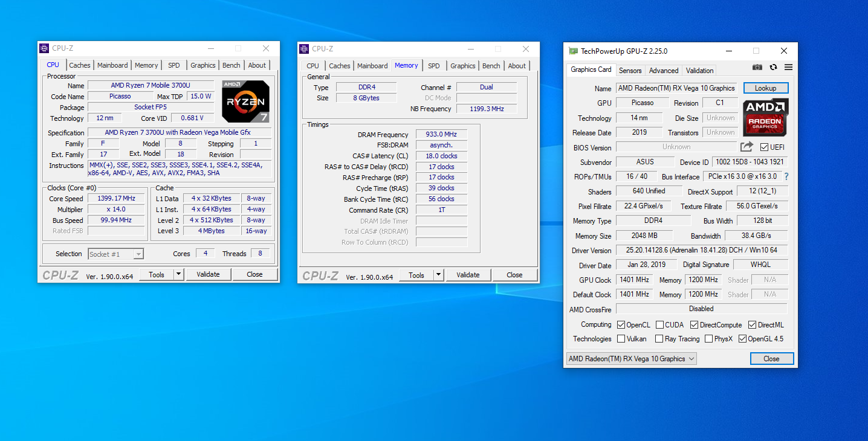Screen dimensions: 868x441
Task: Click CPU-Z title icon of left window
Action: point(44,48)
